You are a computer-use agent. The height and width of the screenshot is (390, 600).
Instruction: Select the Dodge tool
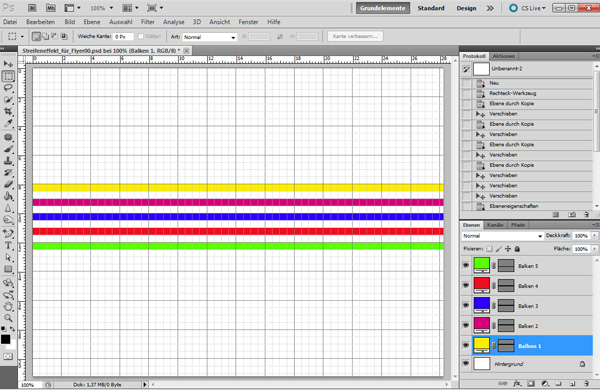[x=8, y=220]
